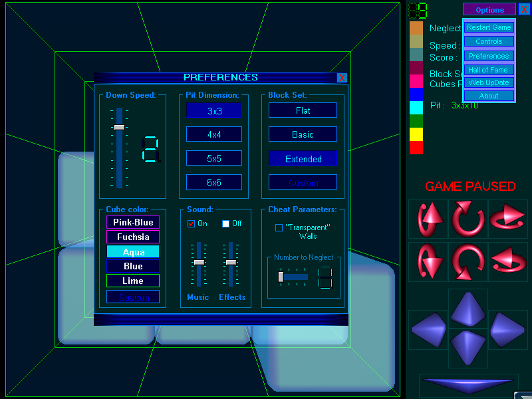Viewport: 532px width, 399px height.
Task: Check the Sound On checkbox
Action: tap(191, 223)
